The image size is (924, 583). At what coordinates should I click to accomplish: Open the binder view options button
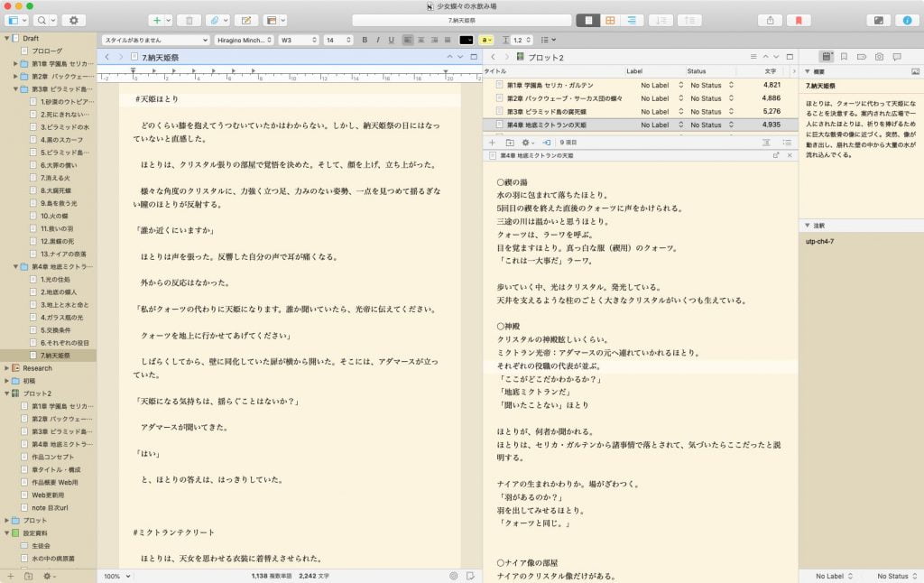click(x=16, y=20)
